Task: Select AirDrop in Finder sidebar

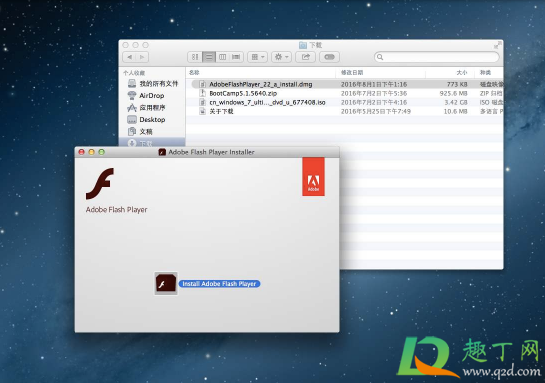Action: click(x=146, y=95)
